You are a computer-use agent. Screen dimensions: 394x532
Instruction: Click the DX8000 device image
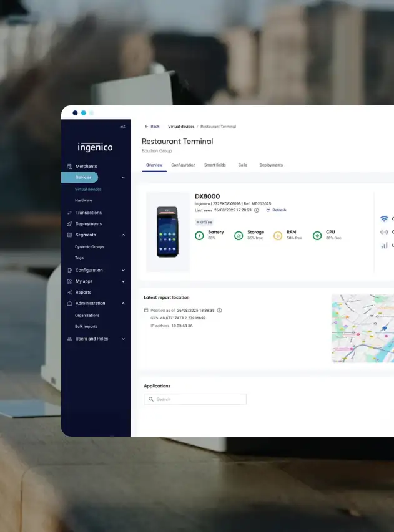coord(168,232)
